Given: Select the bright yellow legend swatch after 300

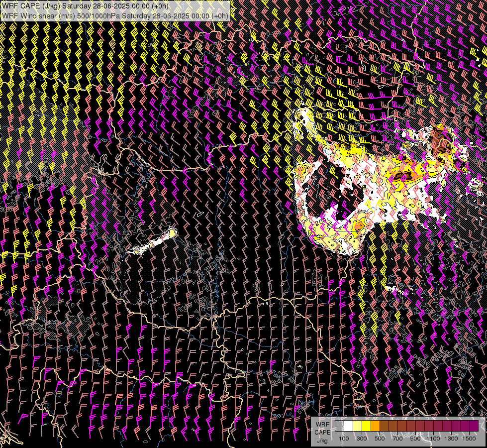Looking at the screenshot, I should [x=367, y=426].
